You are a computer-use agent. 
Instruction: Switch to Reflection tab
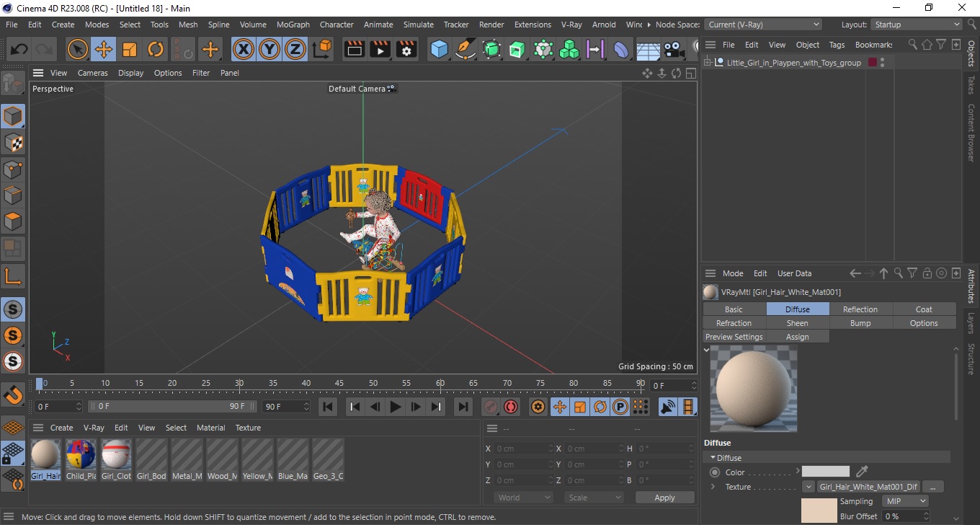coord(860,309)
